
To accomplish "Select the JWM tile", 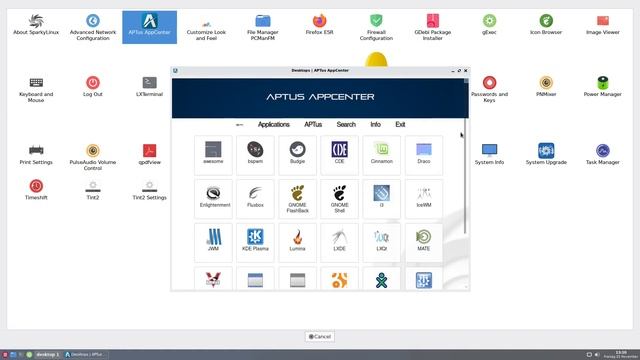I will point(213,242).
